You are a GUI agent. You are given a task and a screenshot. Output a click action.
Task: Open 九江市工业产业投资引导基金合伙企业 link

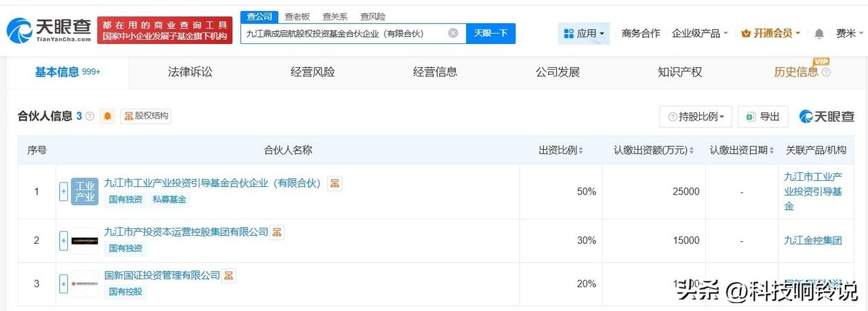[212, 183]
